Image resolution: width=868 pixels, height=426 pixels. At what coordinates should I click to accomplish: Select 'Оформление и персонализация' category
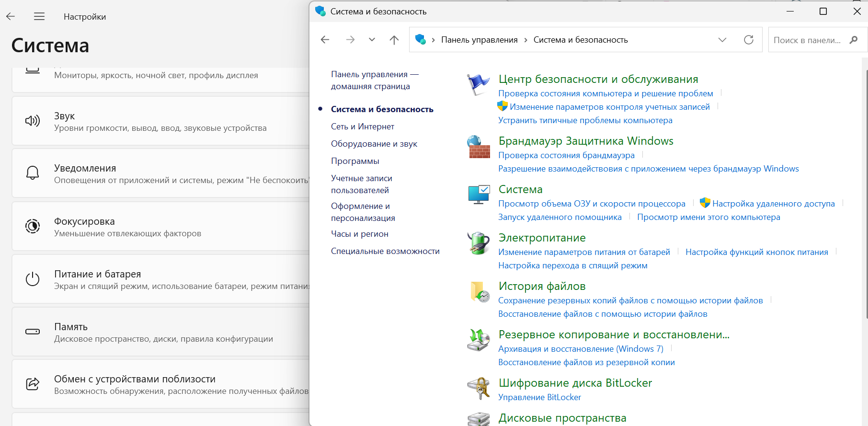pos(363,212)
